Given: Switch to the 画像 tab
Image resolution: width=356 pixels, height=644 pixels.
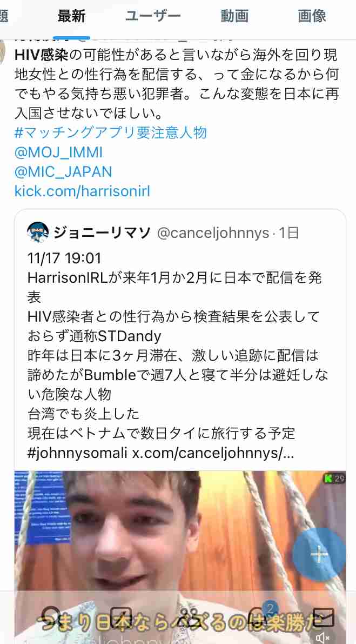Looking at the screenshot, I should pos(312,16).
